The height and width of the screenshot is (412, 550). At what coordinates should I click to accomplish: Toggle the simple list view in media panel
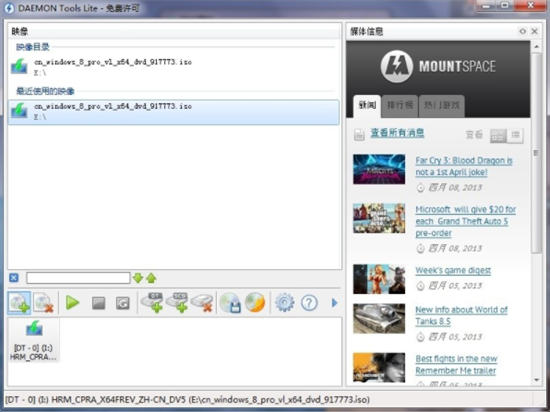pyautogui.click(x=515, y=135)
